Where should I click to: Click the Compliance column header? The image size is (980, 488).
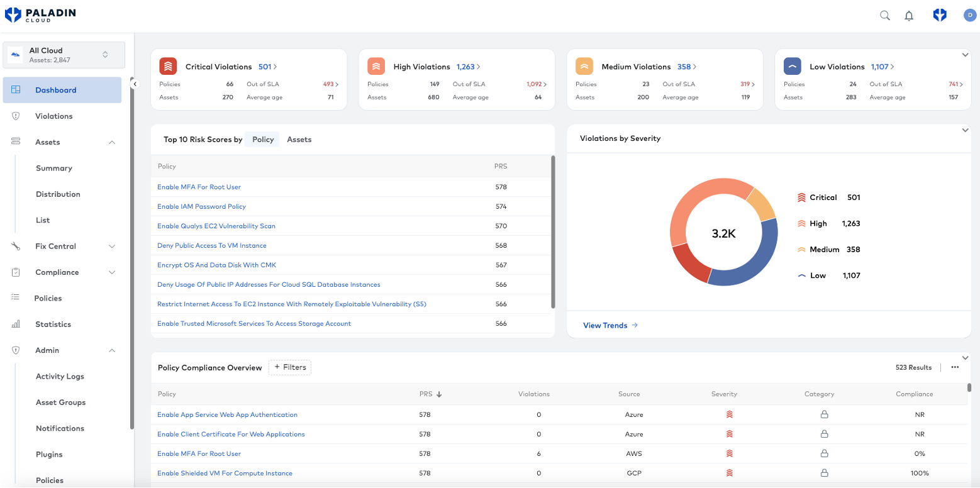[x=914, y=394]
